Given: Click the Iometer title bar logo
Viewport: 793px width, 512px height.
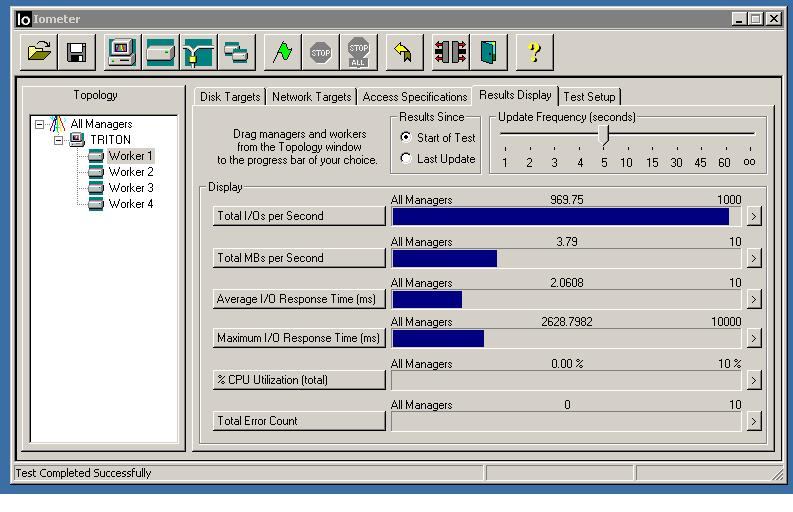Looking at the screenshot, I should [23, 19].
